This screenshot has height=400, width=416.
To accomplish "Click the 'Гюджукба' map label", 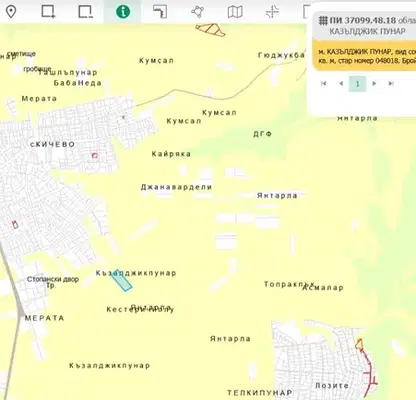I will [x=282, y=55].
